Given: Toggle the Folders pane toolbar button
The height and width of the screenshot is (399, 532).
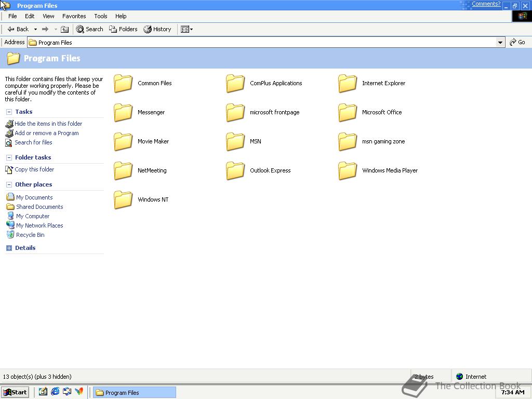Looking at the screenshot, I should 123,30.
